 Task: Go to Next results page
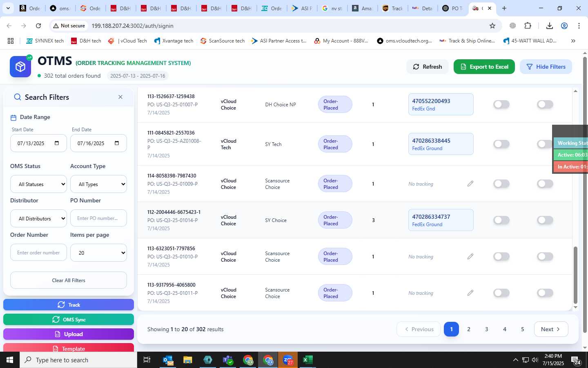pos(551,329)
